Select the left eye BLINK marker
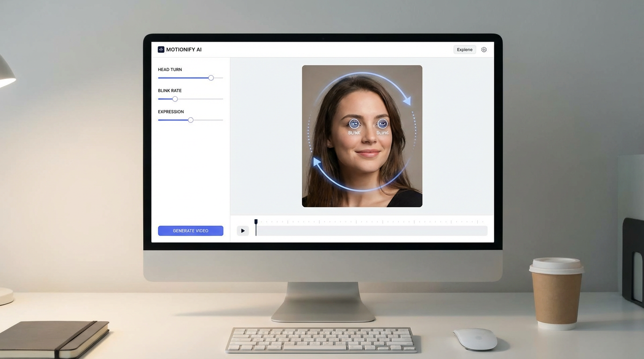644x359 pixels. pos(354,132)
